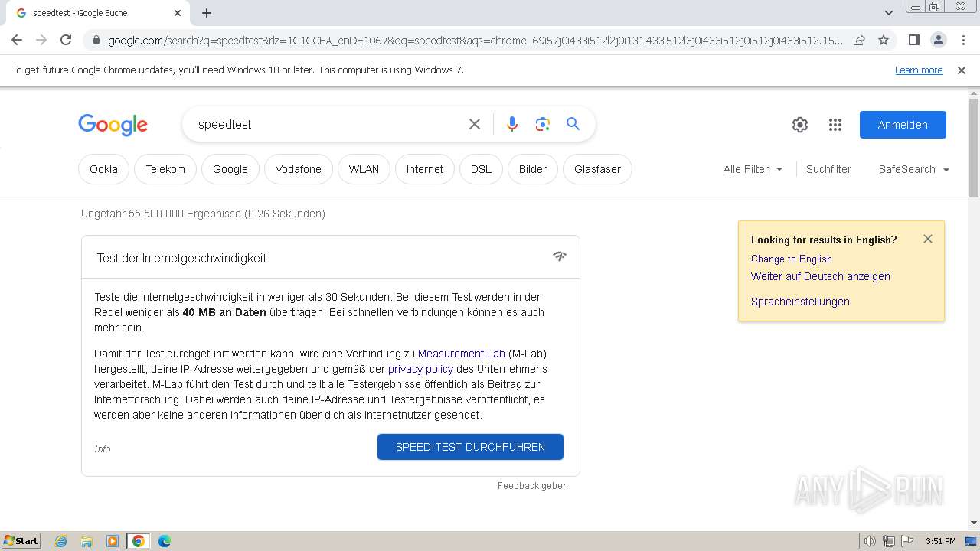980x551 pixels.
Task: Click Weiter auf Deutsch anzeigen
Action: (x=821, y=276)
